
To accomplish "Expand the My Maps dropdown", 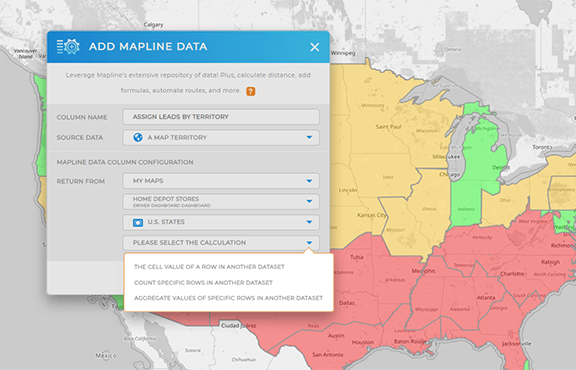I will (x=309, y=181).
